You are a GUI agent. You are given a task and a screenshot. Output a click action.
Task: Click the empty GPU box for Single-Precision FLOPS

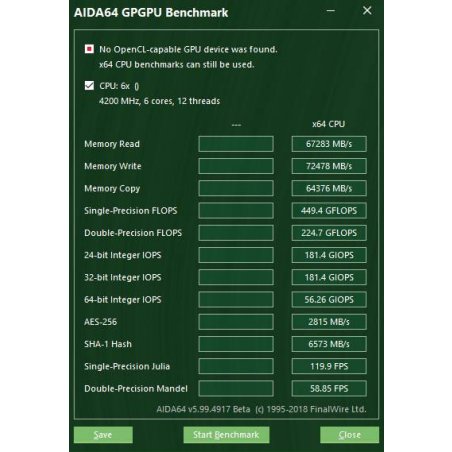click(236, 211)
